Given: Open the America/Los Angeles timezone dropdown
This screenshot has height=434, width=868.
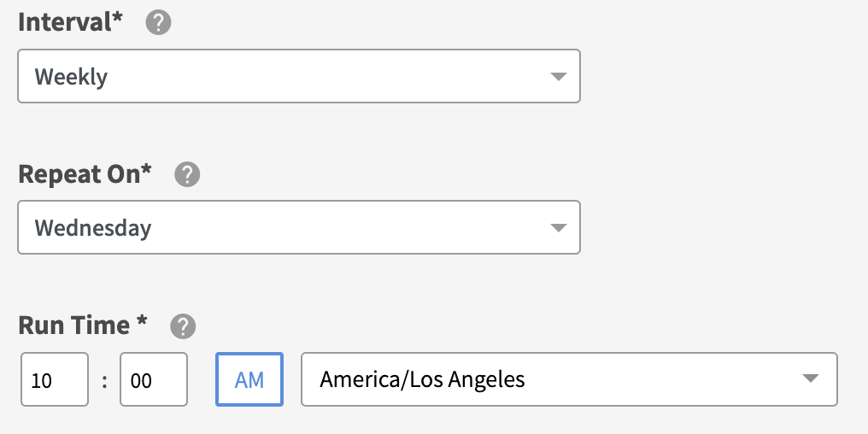Looking at the screenshot, I should pos(569,379).
